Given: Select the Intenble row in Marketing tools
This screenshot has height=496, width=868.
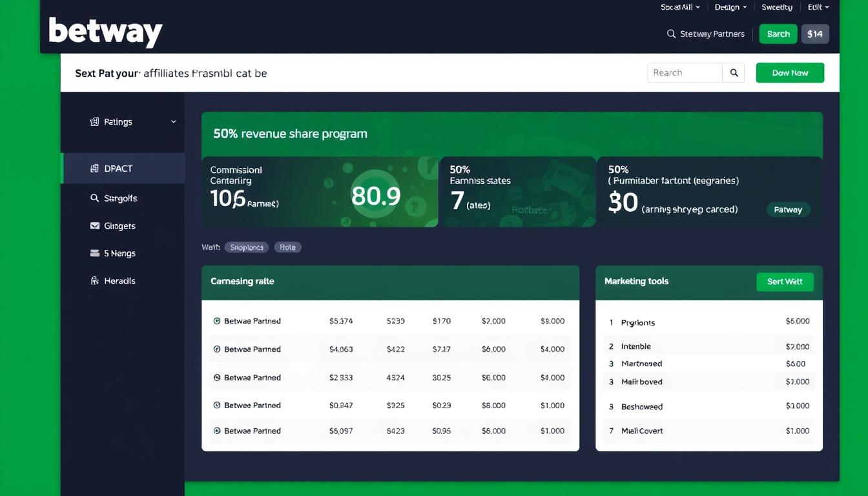Looking at the screenshot, I should [x=708, y=347].
